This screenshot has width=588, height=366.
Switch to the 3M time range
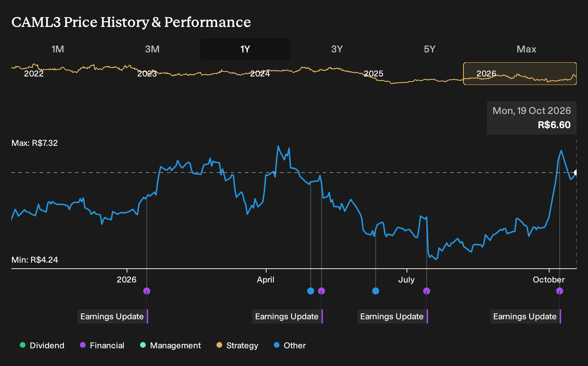pos(152,49)
